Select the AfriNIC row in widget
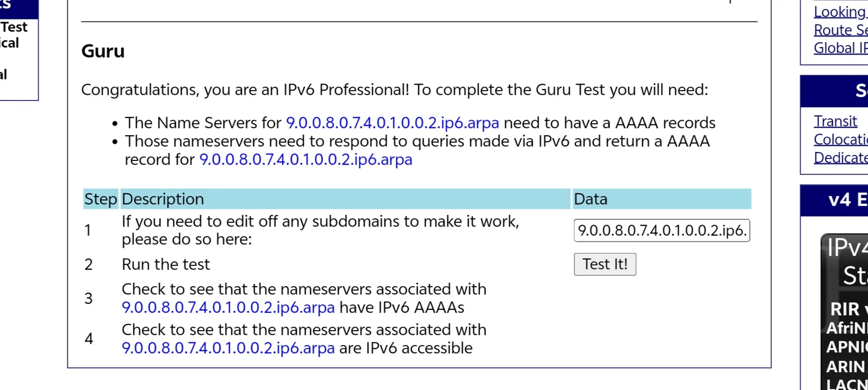Image resolution: width=868 pixels, height=390 pixels. 847,328
